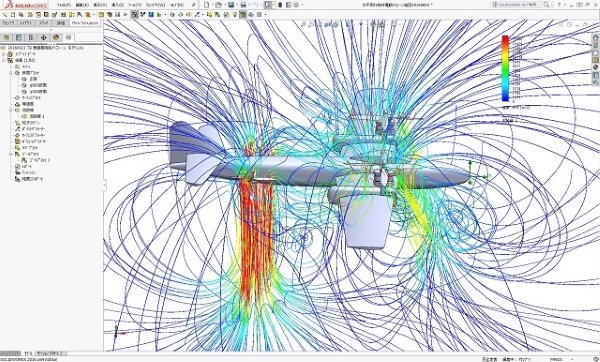Image resolution: width=600 pixels, height=362 pixels.
Task: Open the SolidWorks Resources home icon in the task pane
Action: [x=595, y=38]
